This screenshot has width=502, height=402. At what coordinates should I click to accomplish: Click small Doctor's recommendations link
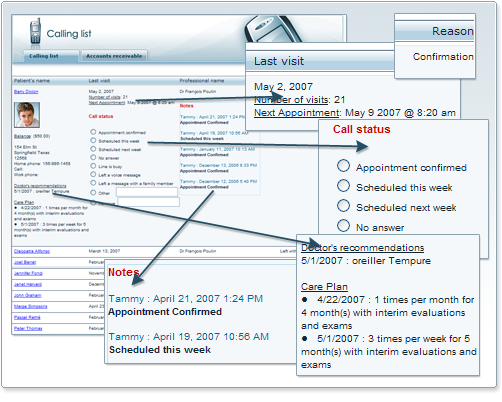[40, 186]
